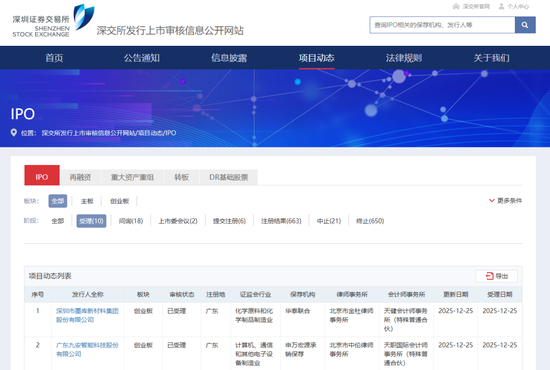Viewport: 550px width, 370px height.
Task: Select the 上市委会议(2) stage filter
Action: pos(178,221)
